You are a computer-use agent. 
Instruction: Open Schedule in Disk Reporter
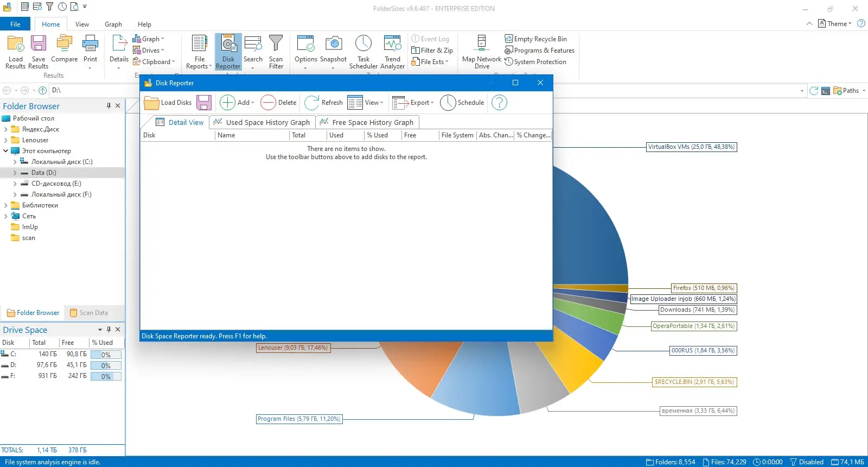click(462, 103)
